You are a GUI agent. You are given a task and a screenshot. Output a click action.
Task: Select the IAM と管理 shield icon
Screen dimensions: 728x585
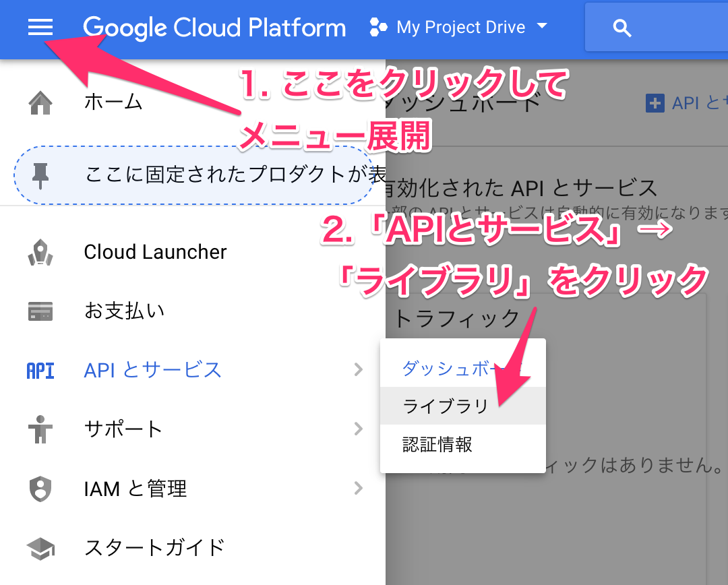[x=40, y=489]
